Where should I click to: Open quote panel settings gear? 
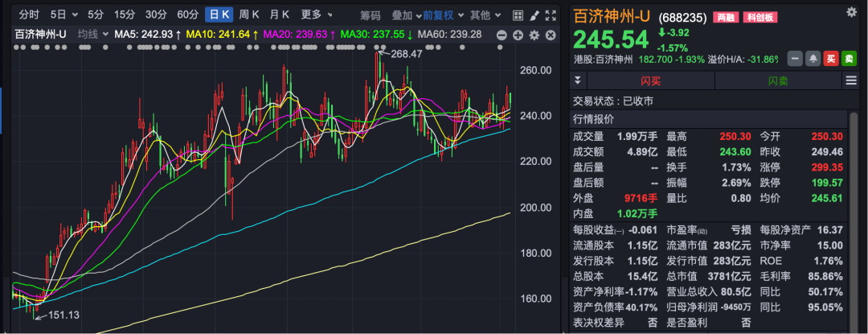pyautogui.click(x=851, y=12)
